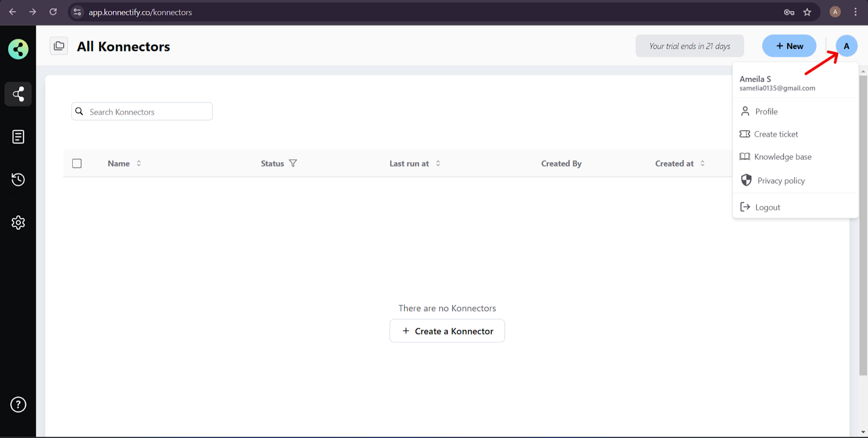Image resolution: width=868 pixels, height=438 pixels.
Task: Click the Ameila S name in menu
Action: 755,79
